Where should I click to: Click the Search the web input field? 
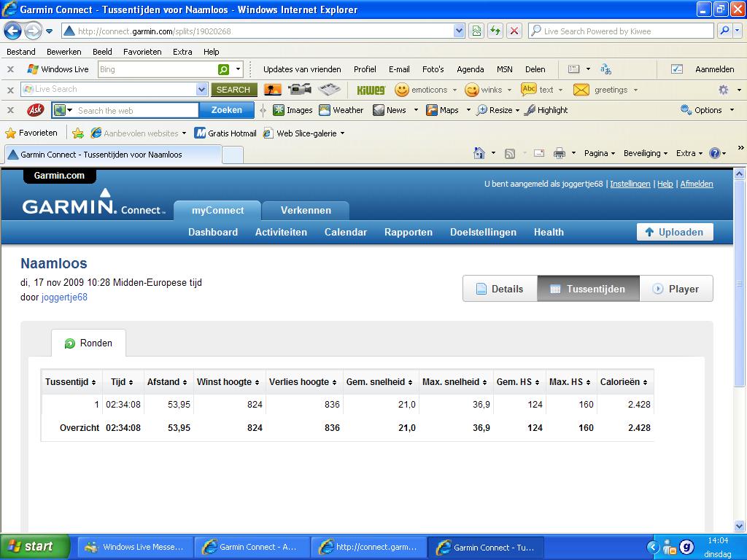136,111
